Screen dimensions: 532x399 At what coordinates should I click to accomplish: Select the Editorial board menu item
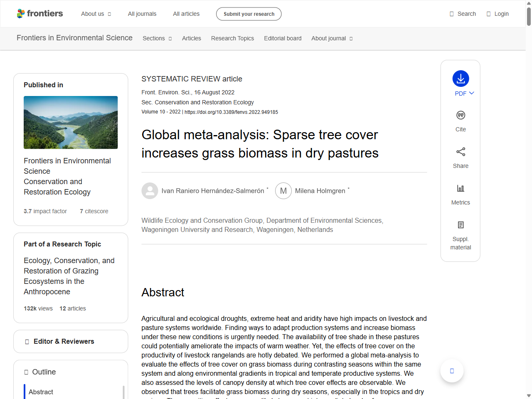pos(283,38)
